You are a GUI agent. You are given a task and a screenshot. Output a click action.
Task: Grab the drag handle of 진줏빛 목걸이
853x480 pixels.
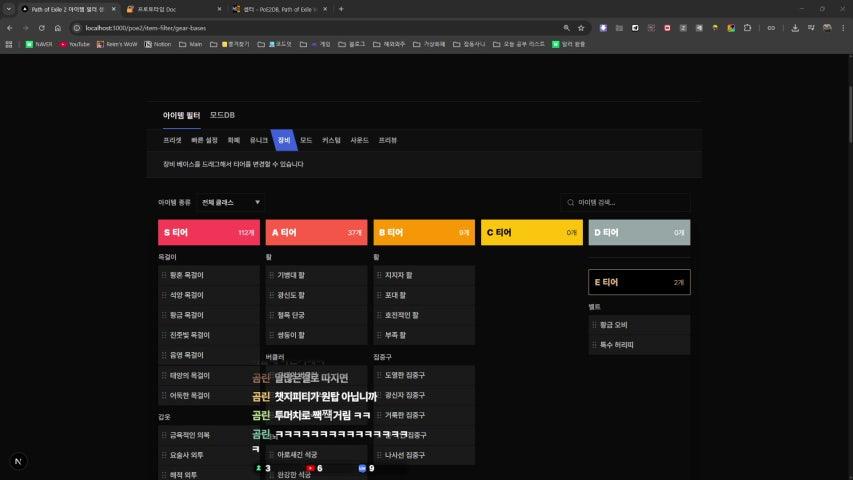coord(164,335)
